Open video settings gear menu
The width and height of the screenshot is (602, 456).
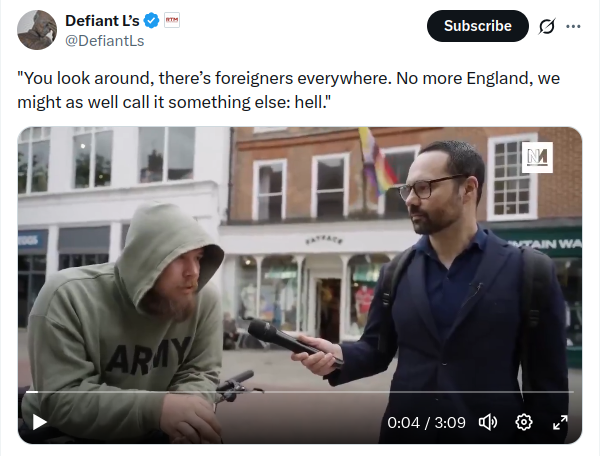pos(524,422)
